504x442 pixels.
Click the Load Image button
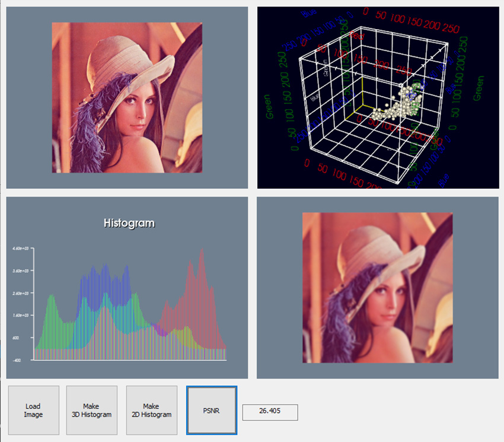click(x=34, y=411)
